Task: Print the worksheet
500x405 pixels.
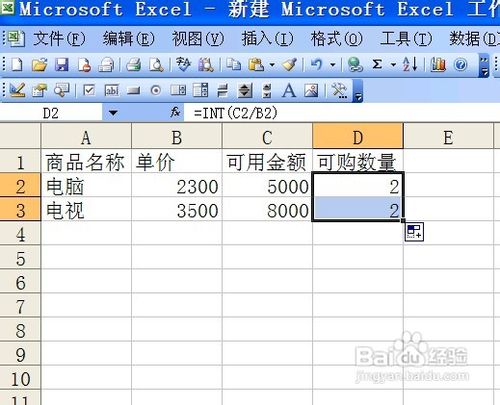Action: [x=134, y=64]
